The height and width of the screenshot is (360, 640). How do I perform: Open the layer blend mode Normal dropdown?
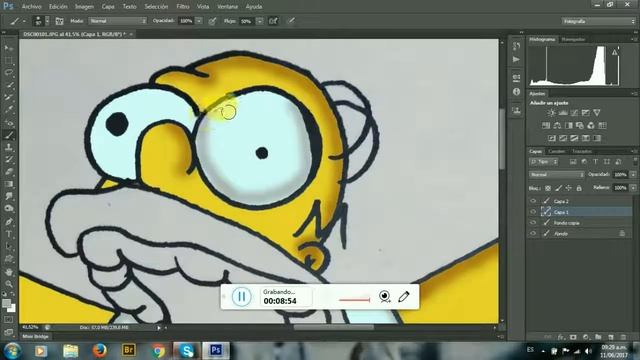[x=557, y=175]
